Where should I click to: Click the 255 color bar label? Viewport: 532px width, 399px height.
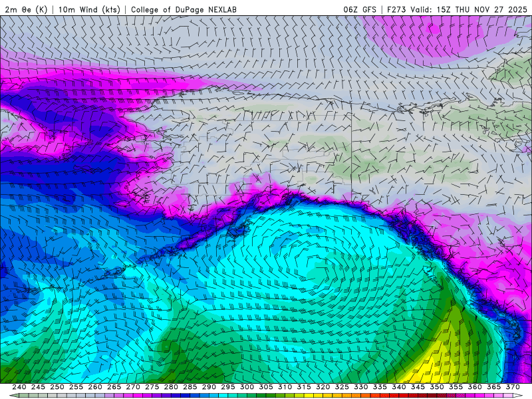point(76,387)
